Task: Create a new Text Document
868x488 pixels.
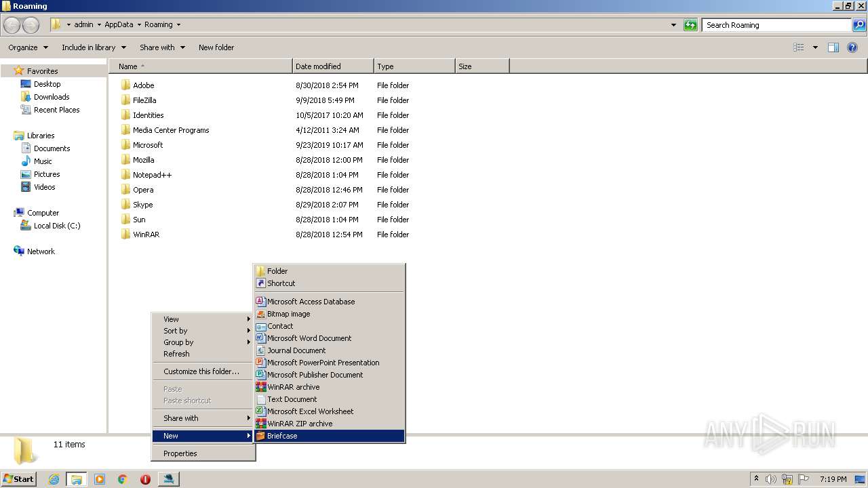Action: coord(330,399)
